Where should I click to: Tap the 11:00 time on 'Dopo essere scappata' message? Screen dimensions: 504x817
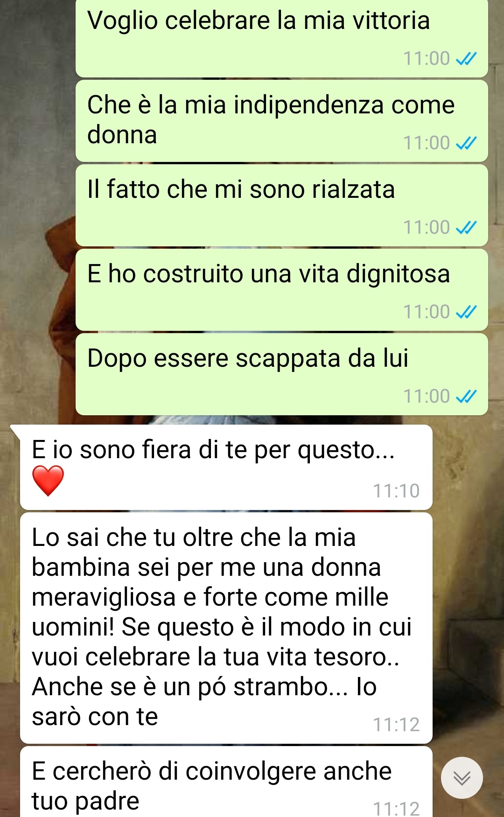click(x=427, y=397)
